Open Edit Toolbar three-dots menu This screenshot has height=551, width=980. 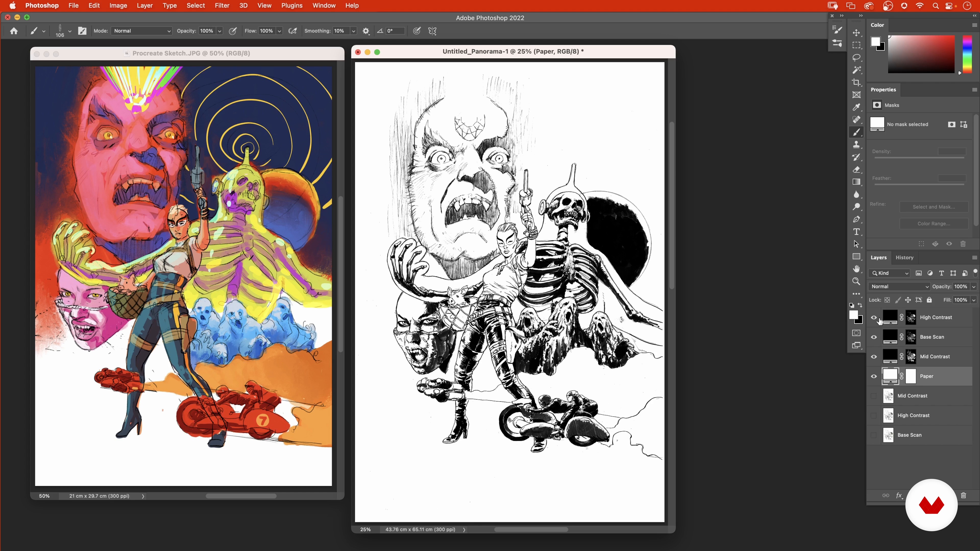(856, 294)
